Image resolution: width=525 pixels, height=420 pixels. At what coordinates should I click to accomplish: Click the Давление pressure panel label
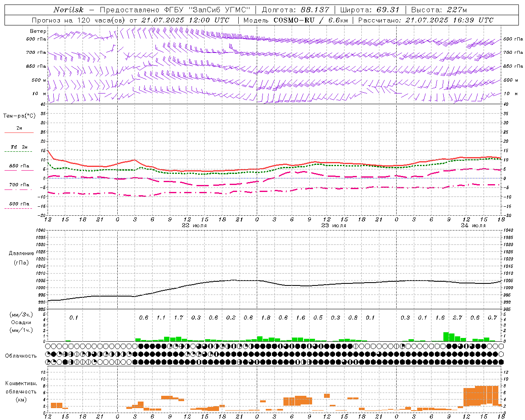21,253
